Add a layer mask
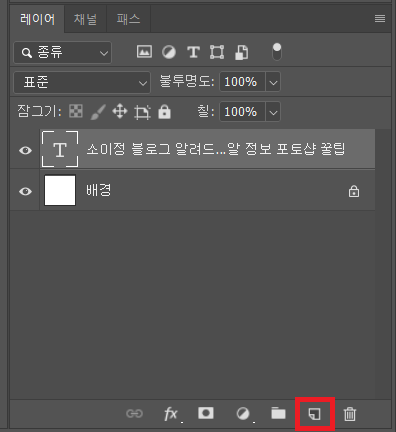Image resolution: width=396 pixels, height=432 pixels. (206, 413)
